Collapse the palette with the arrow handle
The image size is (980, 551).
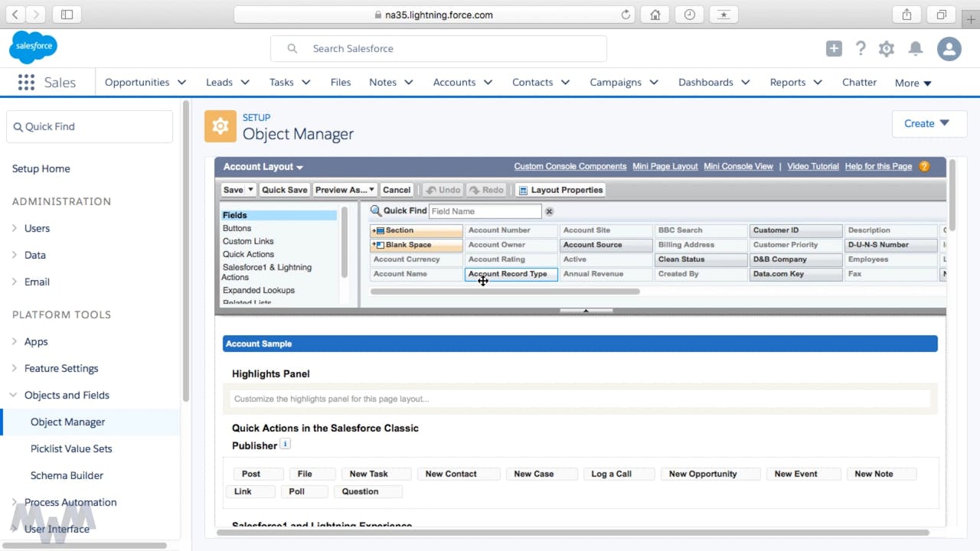click(586, 311)
